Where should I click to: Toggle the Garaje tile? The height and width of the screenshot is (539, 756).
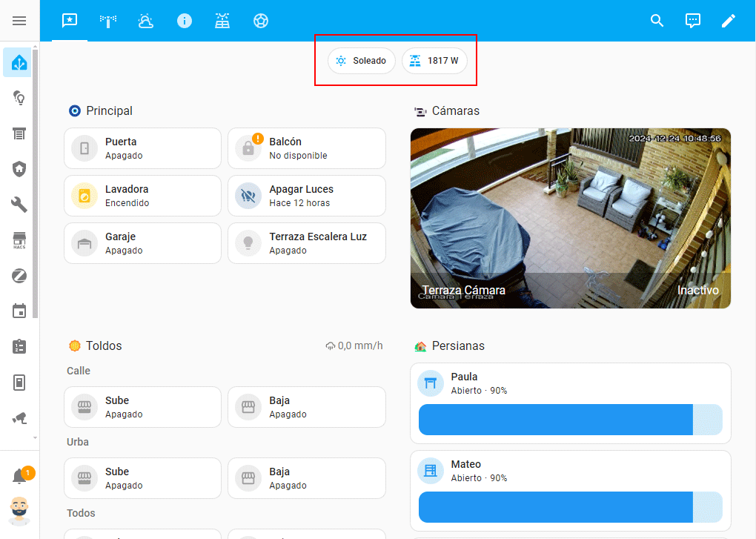click(143, 243)
